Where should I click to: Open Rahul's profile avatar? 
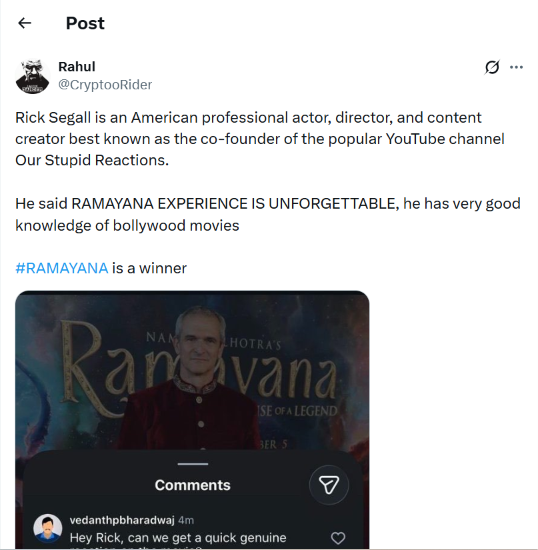[x=33, y=76]
